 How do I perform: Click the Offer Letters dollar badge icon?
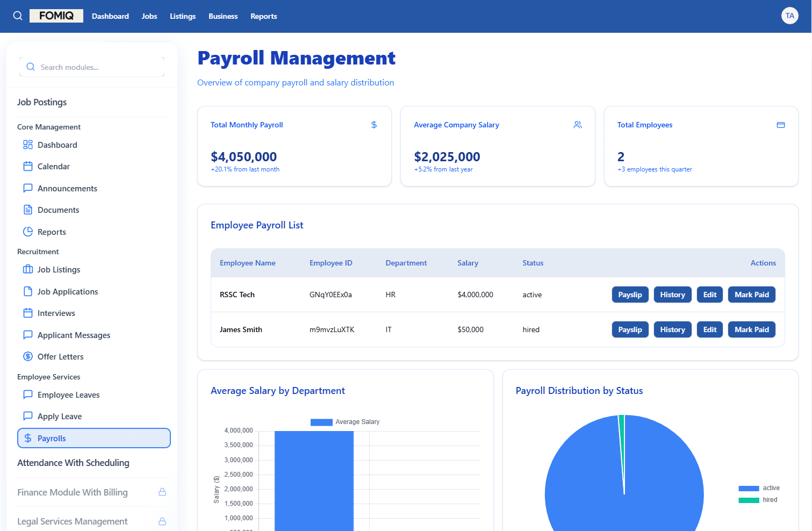28,357
